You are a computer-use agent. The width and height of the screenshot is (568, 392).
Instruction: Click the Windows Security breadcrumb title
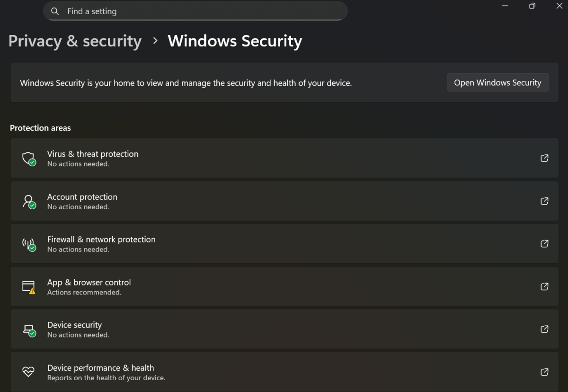tap(235, 41)
